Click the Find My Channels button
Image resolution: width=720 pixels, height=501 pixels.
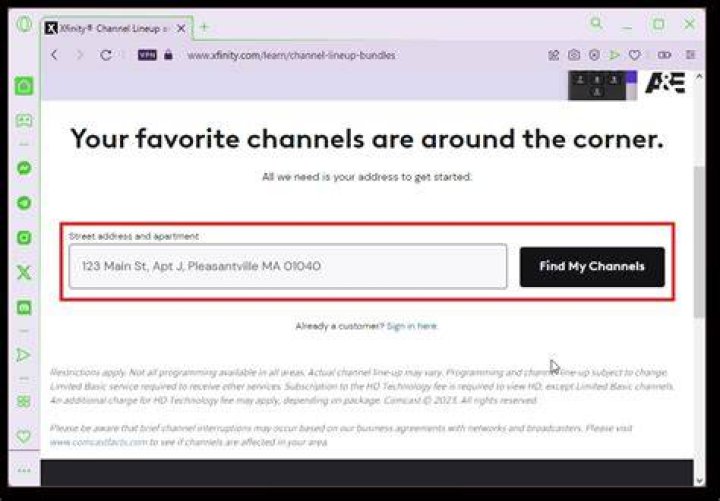click(592, 267)
